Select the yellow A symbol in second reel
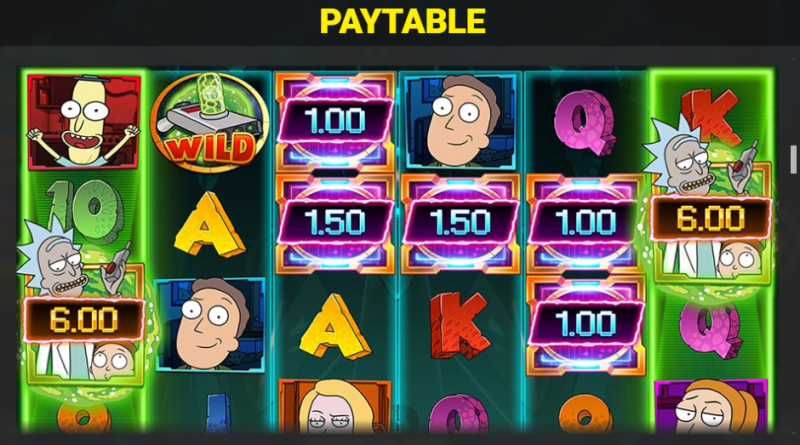Viewport: 800px width, 445px height. tap(209, 225)
